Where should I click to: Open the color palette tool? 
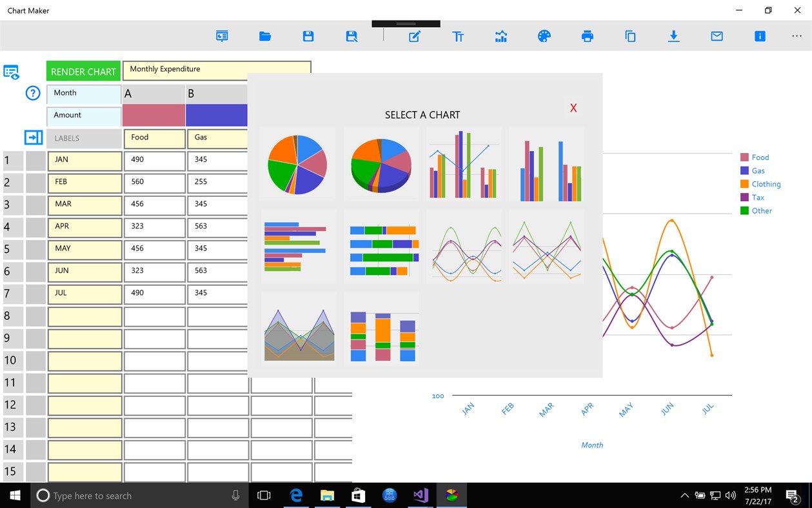[x=544, y=36]
